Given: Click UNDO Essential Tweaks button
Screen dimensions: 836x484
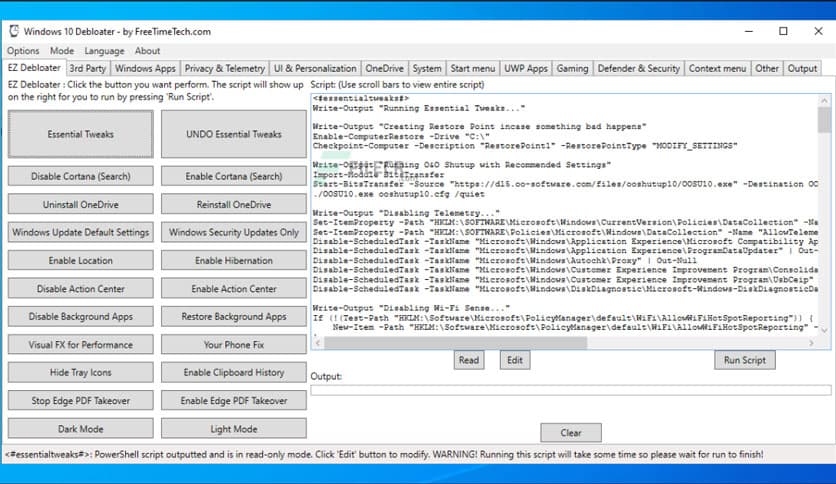Looking at the screenshot, I should click(234, 134).
